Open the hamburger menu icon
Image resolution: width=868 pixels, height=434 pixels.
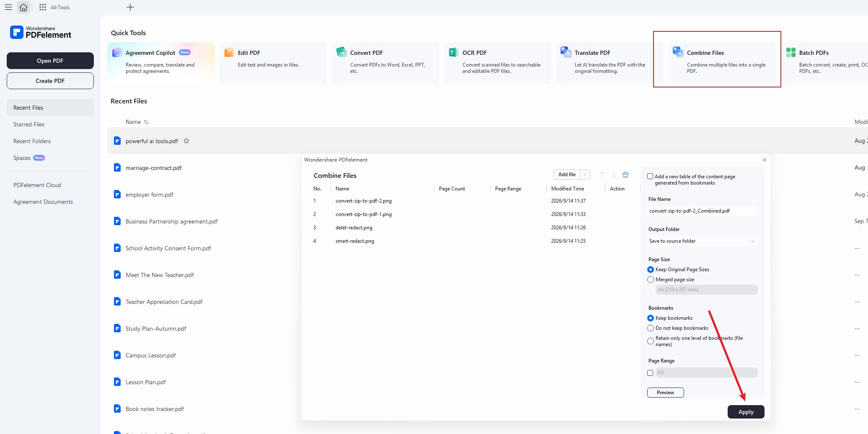click(x=8, y=7)
